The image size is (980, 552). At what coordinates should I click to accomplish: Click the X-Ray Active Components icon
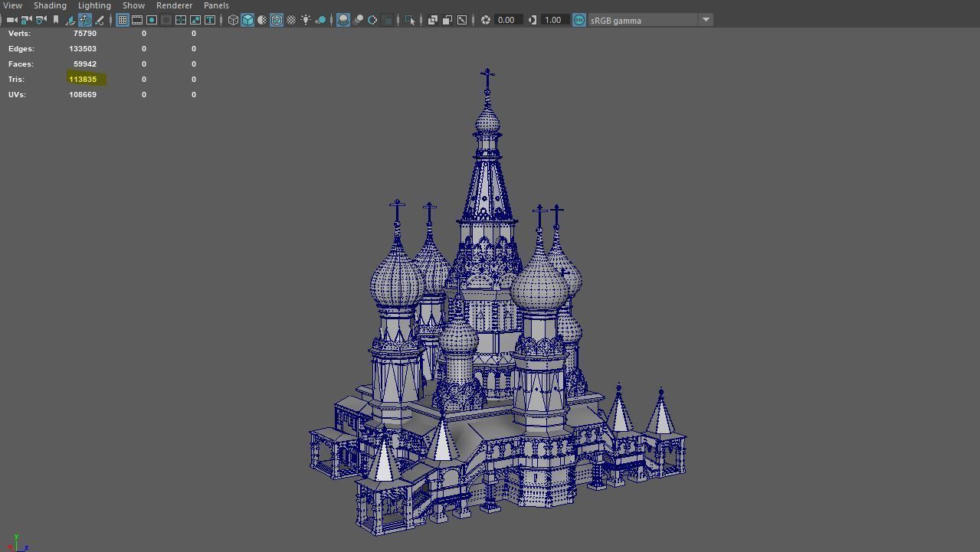(447, 20)
